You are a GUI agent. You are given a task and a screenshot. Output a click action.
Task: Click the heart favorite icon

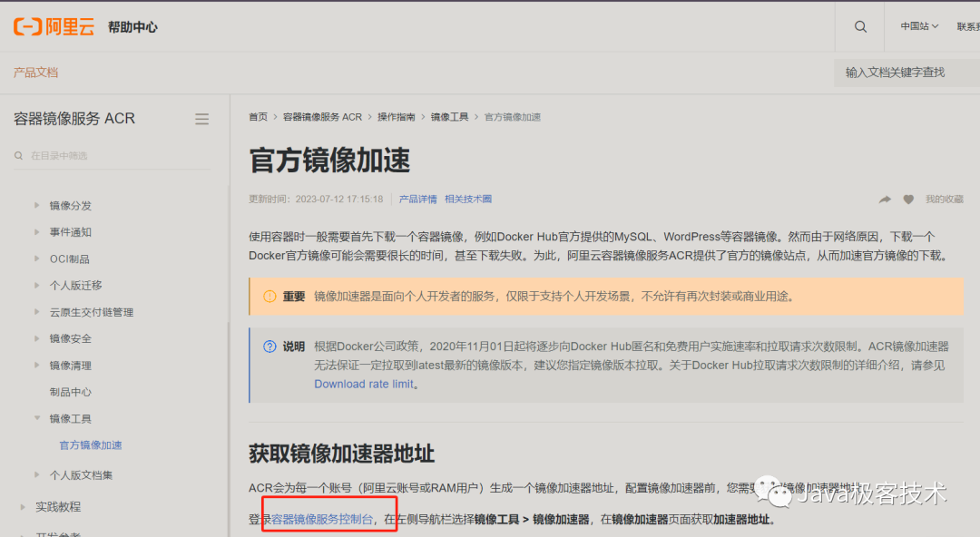click(908, 200)
